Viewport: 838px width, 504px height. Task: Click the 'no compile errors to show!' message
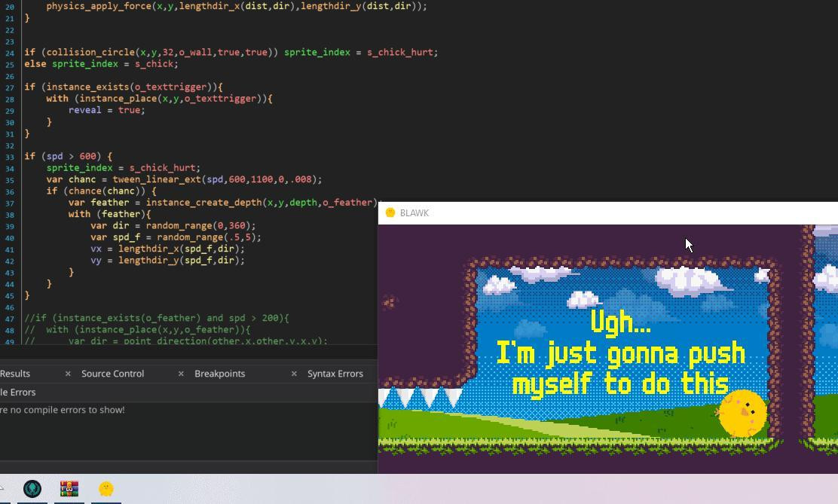pos(63,410)
